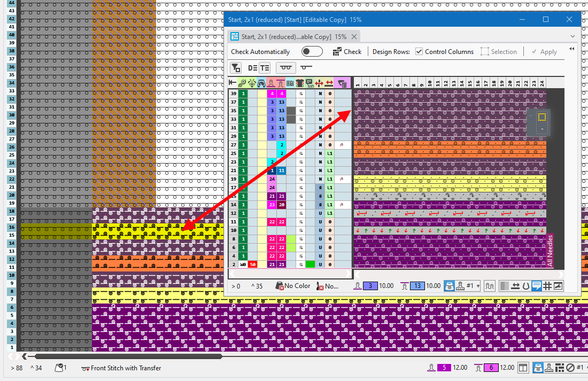Viewport: 588px width, 381px height.
Task: Close the Start, 2x1 (reduced) tab
Action: click(x=355, y=37)
